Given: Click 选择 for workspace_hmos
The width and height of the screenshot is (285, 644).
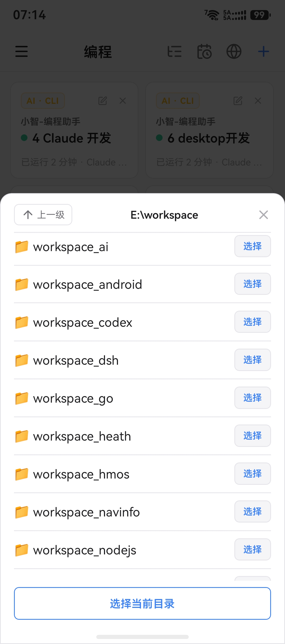Looking at the screenshot, I should click(x=253, y=474).
